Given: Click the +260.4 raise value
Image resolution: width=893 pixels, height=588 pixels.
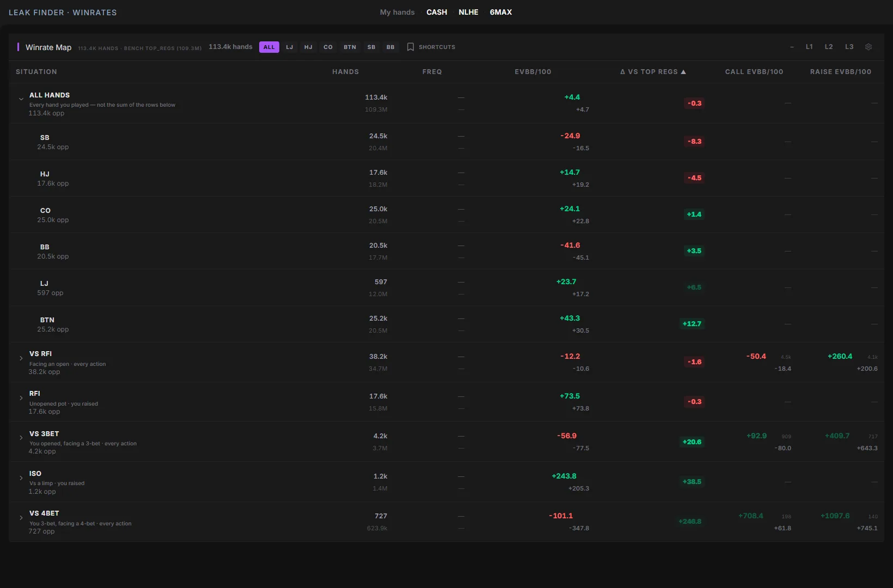Looking at the screenshot, I should click(840, 357).
